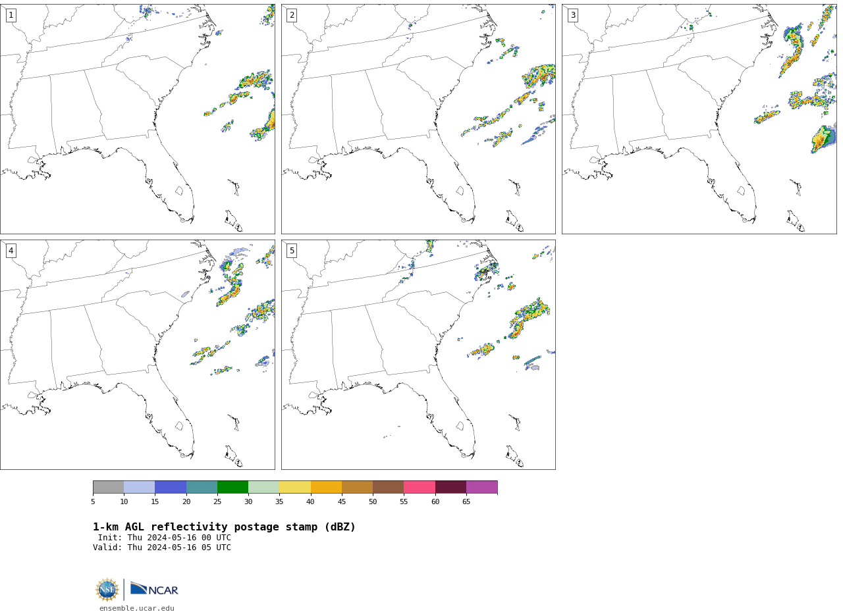Image resolution: width=843 pixels, height=616 pixels.
Task: Open ensemble member 4 reflectivity map
Action: click(x=137, y=355)
